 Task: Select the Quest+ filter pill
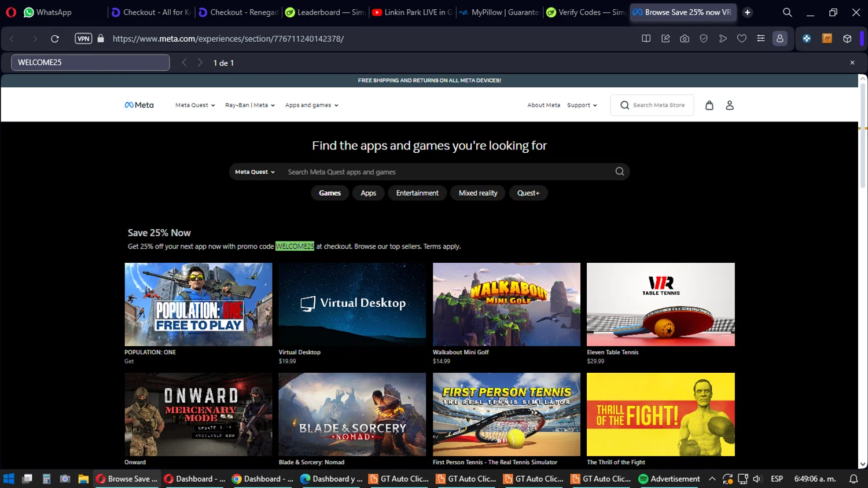click(528, 193)
